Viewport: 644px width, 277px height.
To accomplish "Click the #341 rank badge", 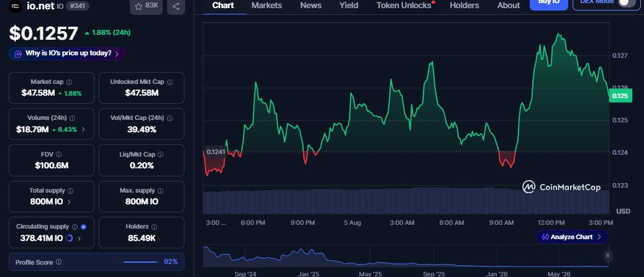I will tap(77, 6).
